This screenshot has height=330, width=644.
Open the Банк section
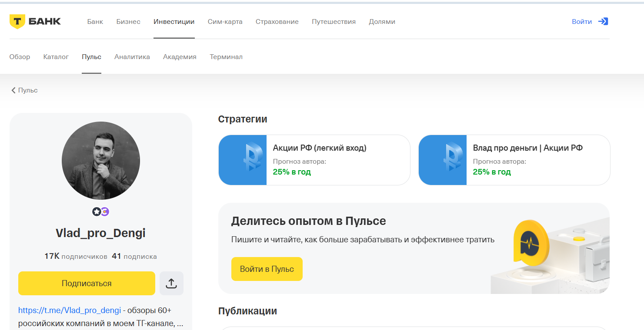tap(95, 22)
